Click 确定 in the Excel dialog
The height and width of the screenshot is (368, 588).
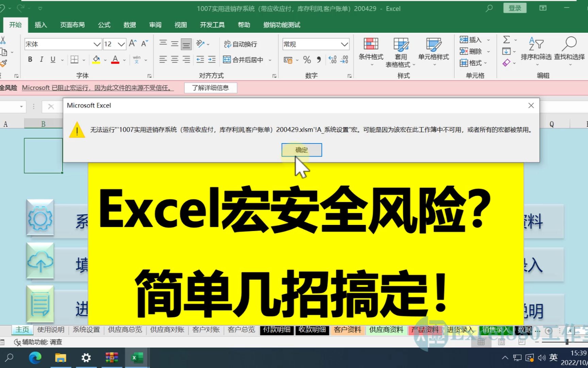[x=301, y=150]
